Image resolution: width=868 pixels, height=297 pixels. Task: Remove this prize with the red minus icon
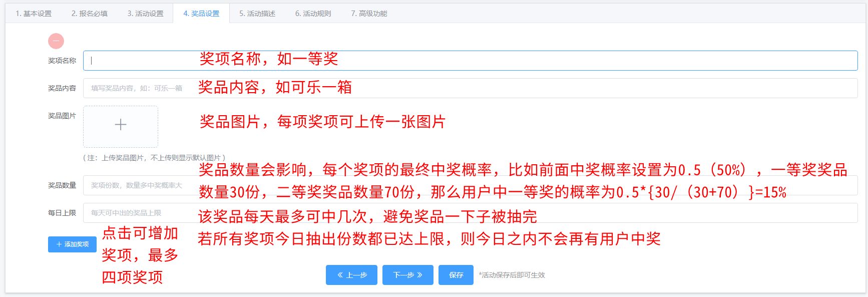(x=56, y=41)
